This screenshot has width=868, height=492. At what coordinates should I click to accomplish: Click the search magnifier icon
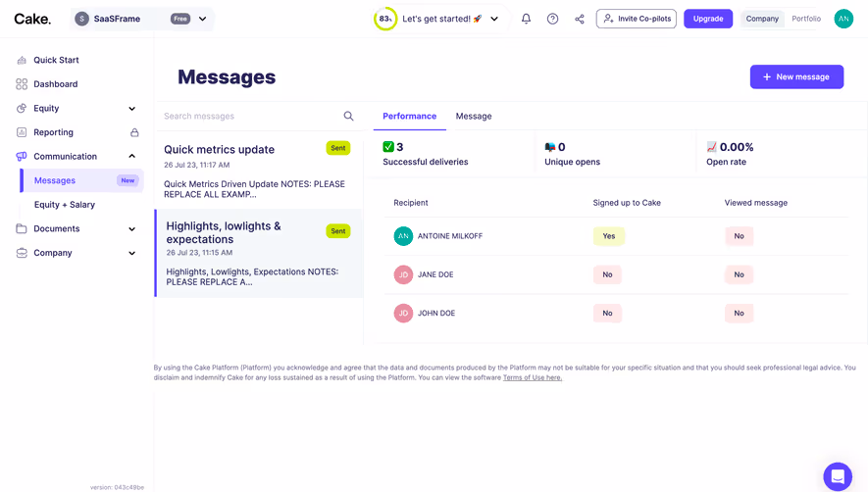pyautogui.click(x=348, y=116)
